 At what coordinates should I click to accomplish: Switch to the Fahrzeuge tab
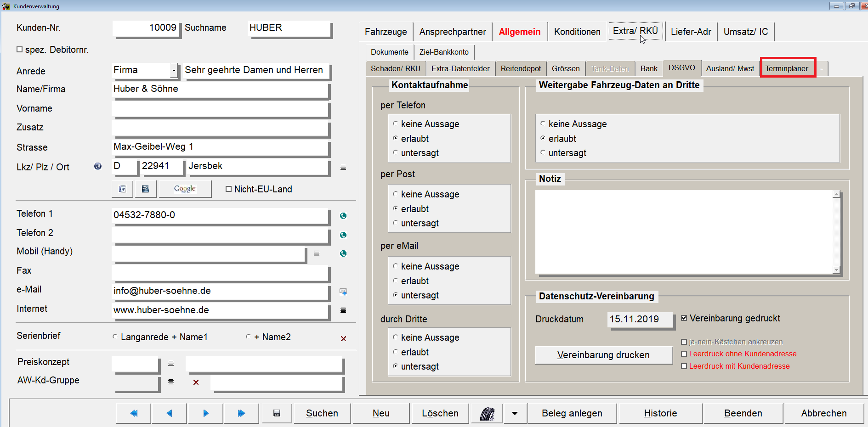[x=386, y=32]
